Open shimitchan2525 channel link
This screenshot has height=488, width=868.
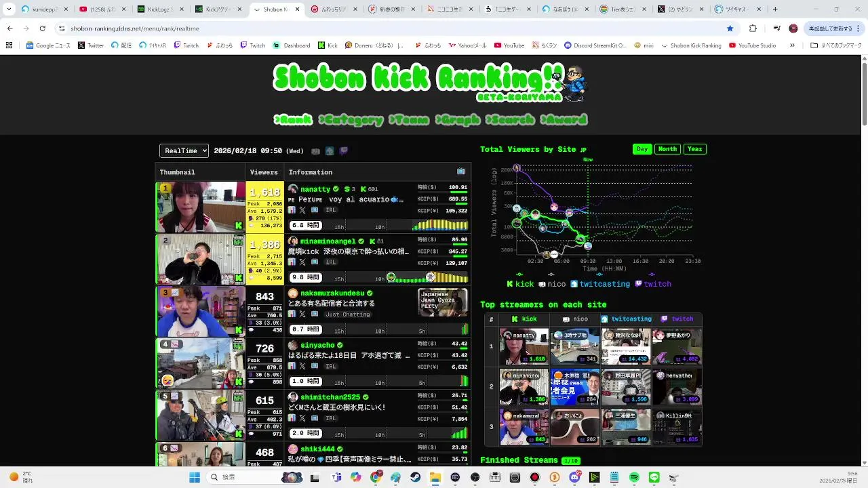pyautogui.click(x=330, y=397)
